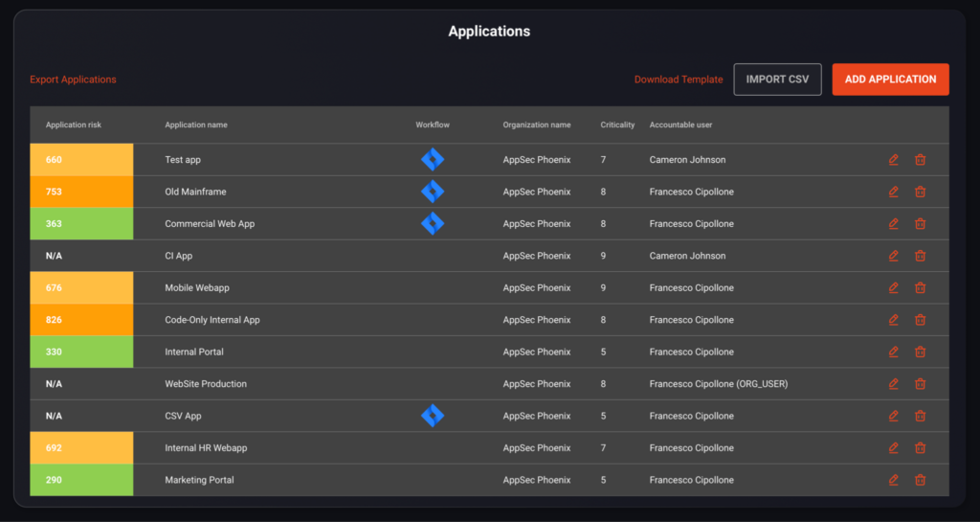Click the Organization name column header

pyautogui.click(x=537, y=125)
